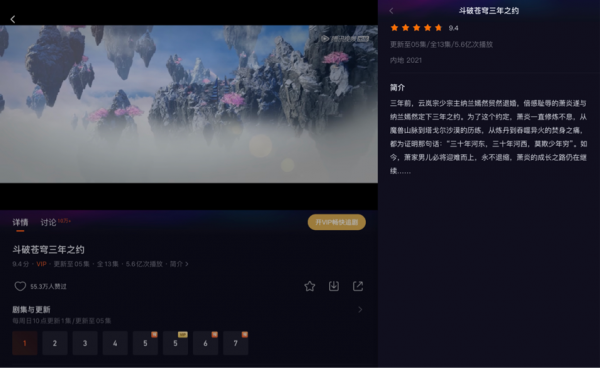Expand 剧集与更新 with the right chevron
This screenshot has height=368, width=600.
360,309
